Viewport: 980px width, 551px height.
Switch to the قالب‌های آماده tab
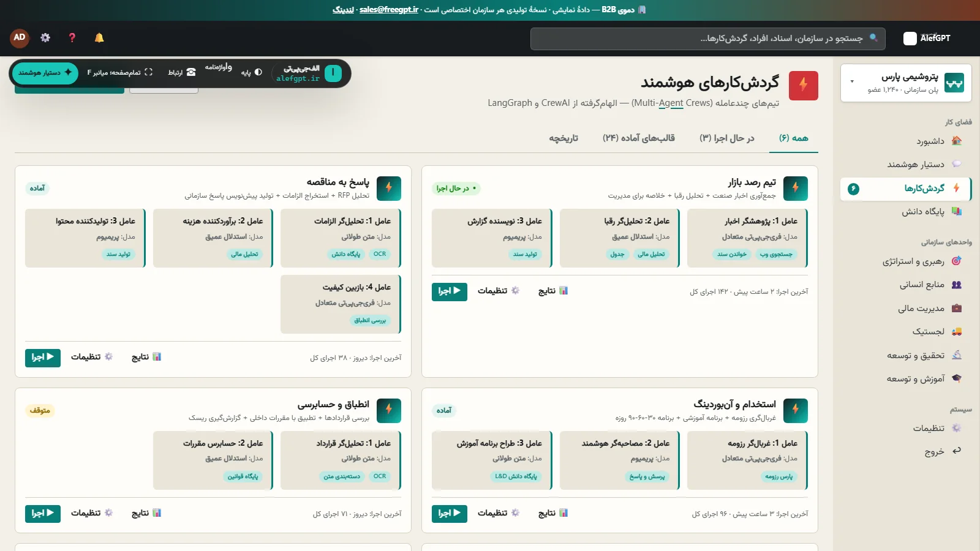pyautogui.click(x=639, y=138)
